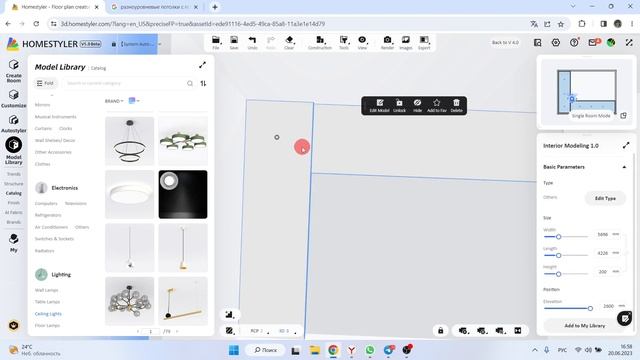This screenshot has height=360, width=640.
Task: Toggle Single Room Mode on the minimap
Action: point(591,116)
